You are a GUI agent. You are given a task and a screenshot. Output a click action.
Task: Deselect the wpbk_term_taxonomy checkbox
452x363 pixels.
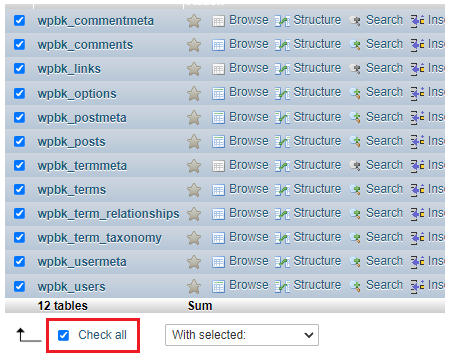tap(19, 237)
